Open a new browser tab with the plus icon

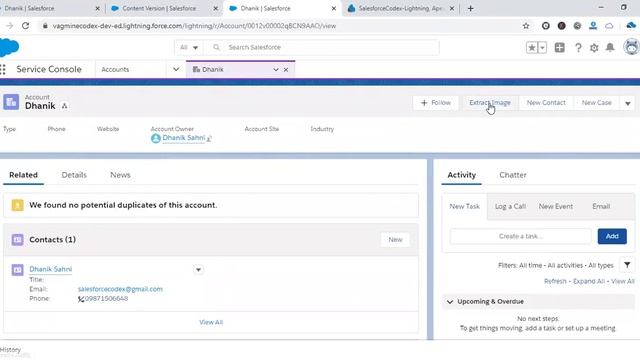tap(471, 8)
